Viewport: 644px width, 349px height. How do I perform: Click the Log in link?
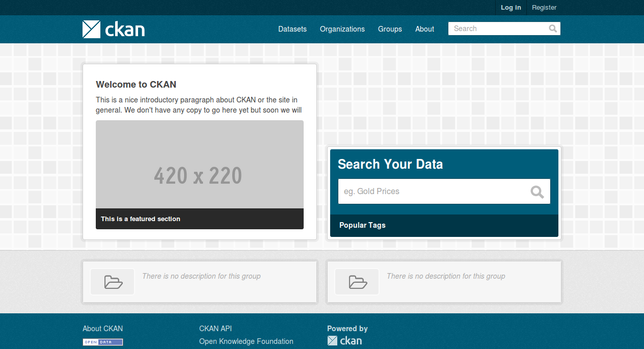511,8
